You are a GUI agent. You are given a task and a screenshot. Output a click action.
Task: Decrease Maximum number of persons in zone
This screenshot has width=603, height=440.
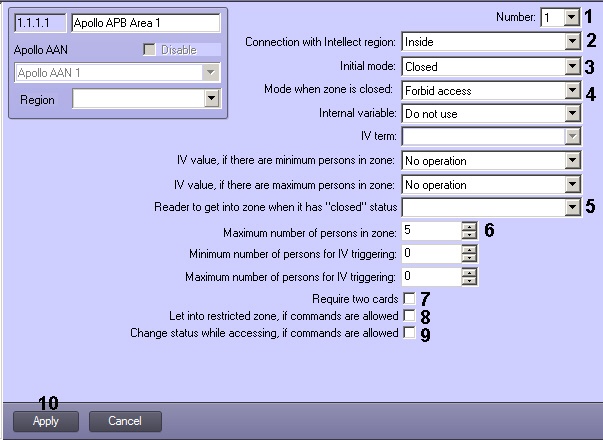(469, 235)
